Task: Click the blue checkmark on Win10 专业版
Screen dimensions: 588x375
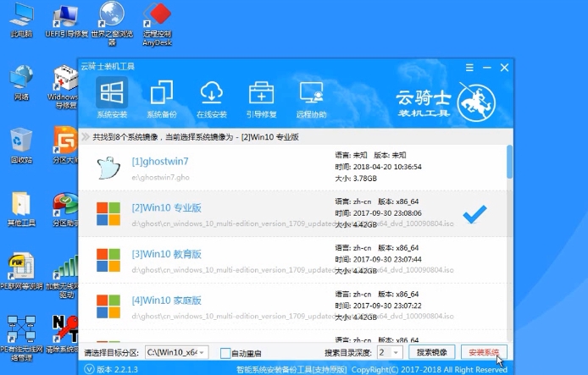Action: point(474,214)
